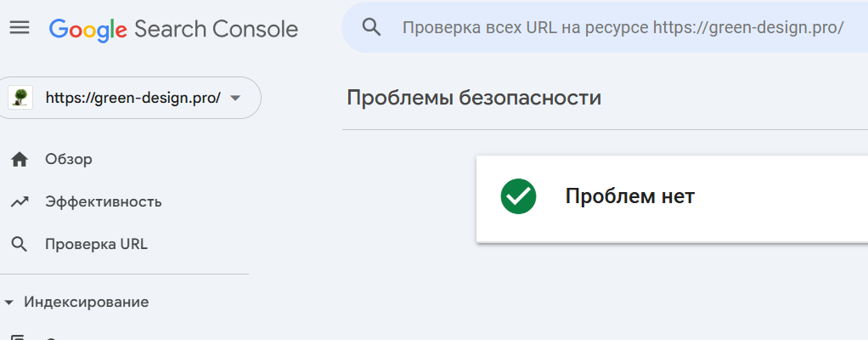
Task: Click the Проблем нет status card
Action: tap(671, 197)
